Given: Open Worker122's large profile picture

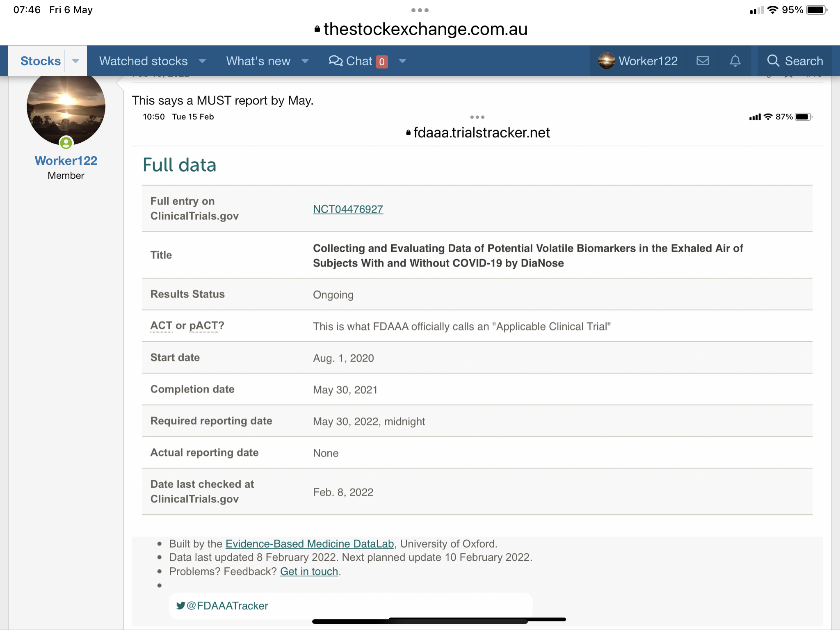Looking at the screenshot, I should 66,107.
